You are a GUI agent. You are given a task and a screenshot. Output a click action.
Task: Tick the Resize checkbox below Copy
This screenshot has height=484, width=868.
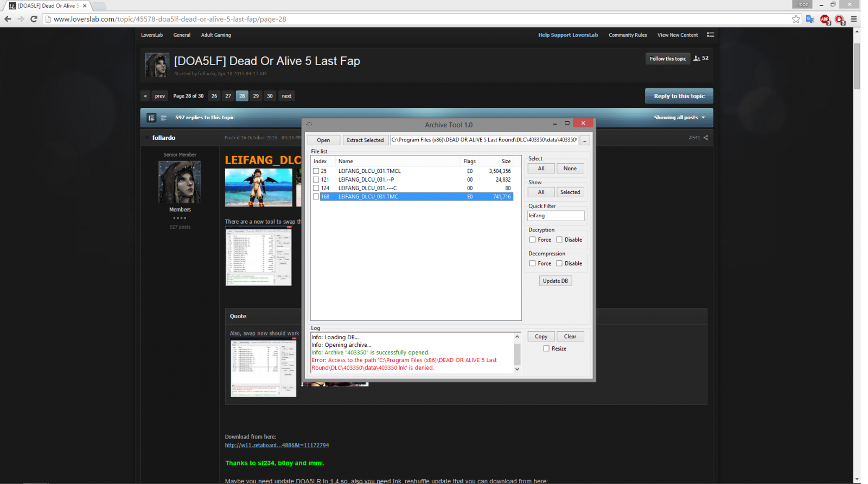click(546, 349)
